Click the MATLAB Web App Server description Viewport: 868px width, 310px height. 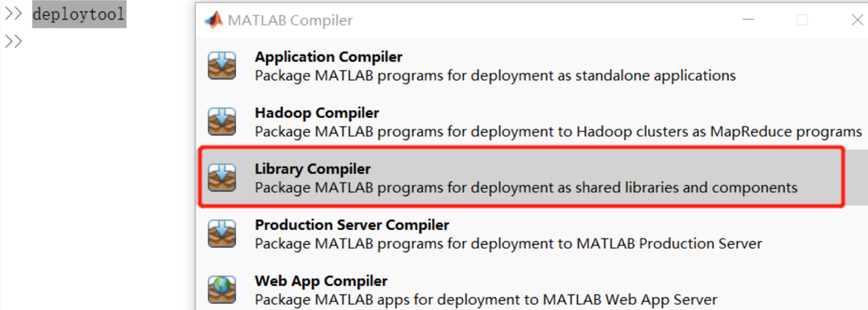point(486,299)
